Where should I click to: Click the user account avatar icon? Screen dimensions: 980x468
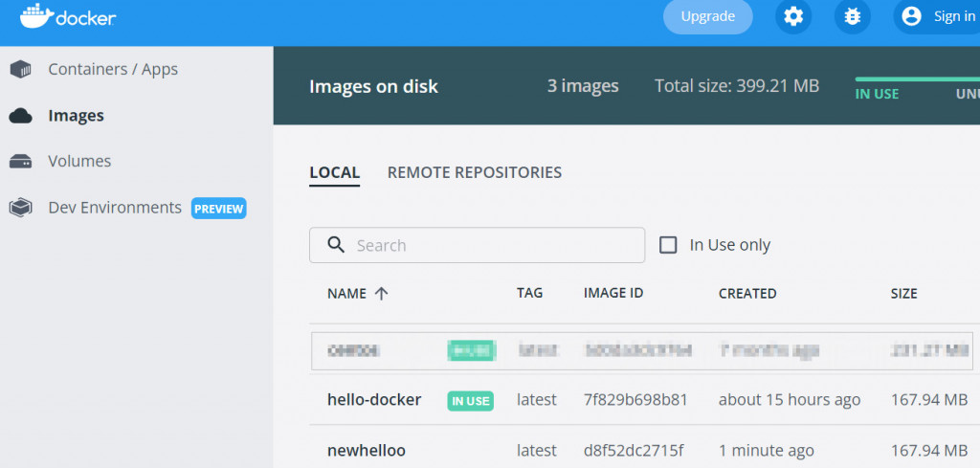pos(911,16)
